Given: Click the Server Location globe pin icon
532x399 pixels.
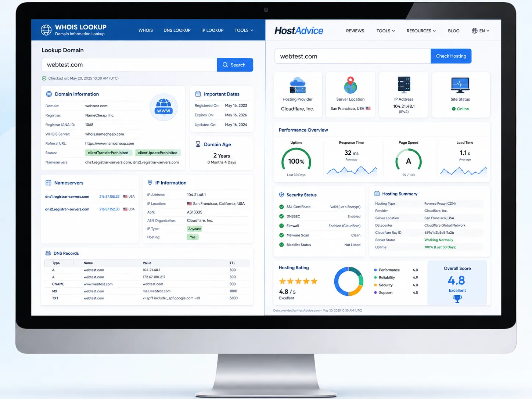Looking at the screenshot, I should tap(351, 85).
